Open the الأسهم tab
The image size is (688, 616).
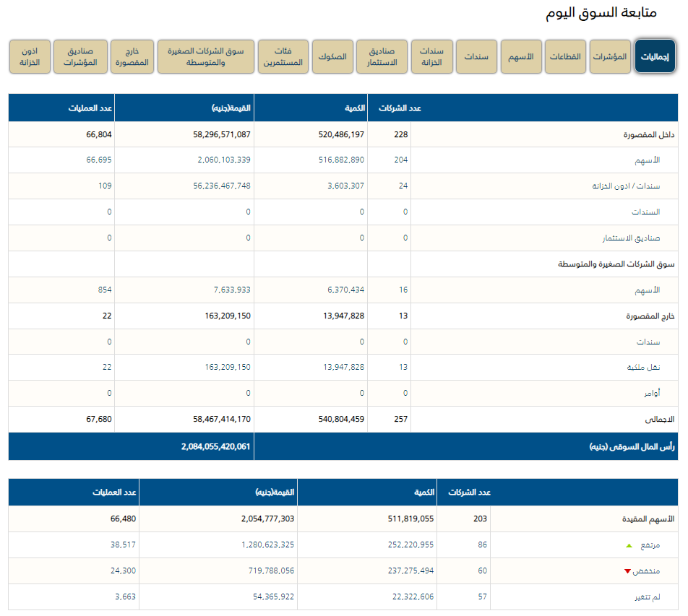point(522,57)
